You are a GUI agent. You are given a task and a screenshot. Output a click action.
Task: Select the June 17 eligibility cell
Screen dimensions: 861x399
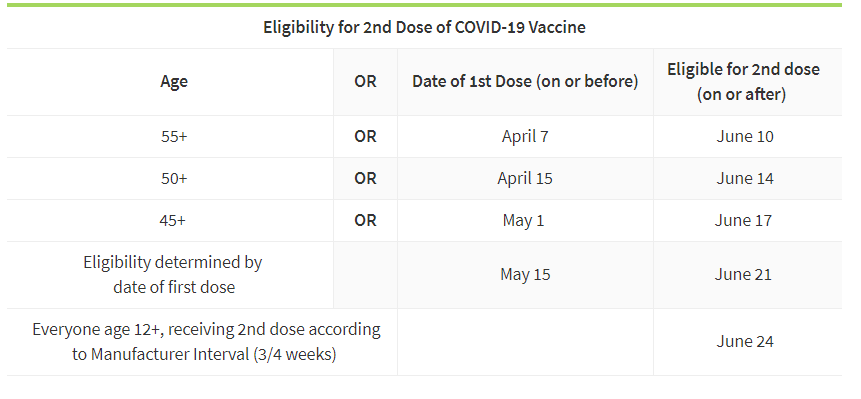click(743, 220)
